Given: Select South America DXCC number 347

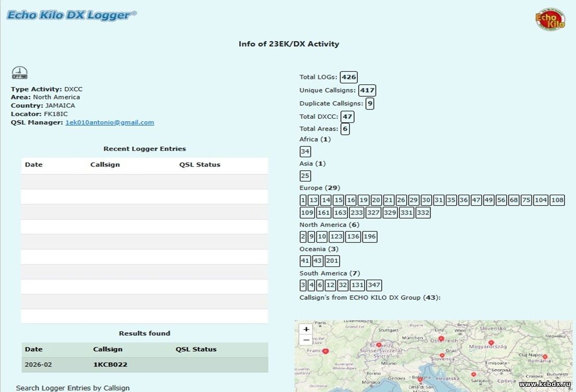Looking at the screenshot, I should pyautogui.click(x=373, y=285).
